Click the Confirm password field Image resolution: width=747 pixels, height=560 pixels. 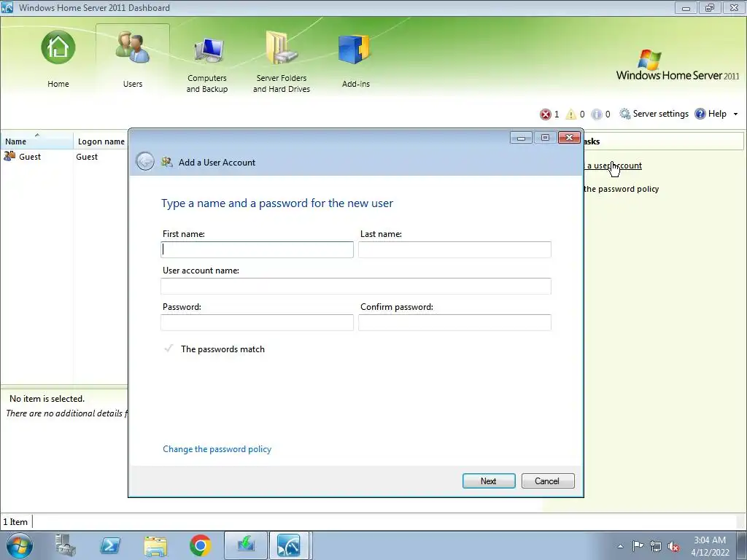[x=454, y=322]
